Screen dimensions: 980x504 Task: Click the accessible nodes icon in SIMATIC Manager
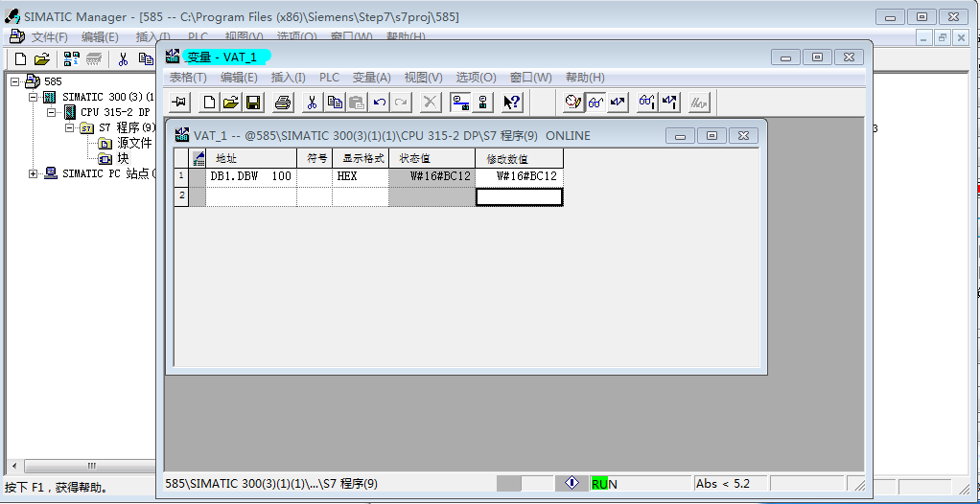(x=71, y=59)
